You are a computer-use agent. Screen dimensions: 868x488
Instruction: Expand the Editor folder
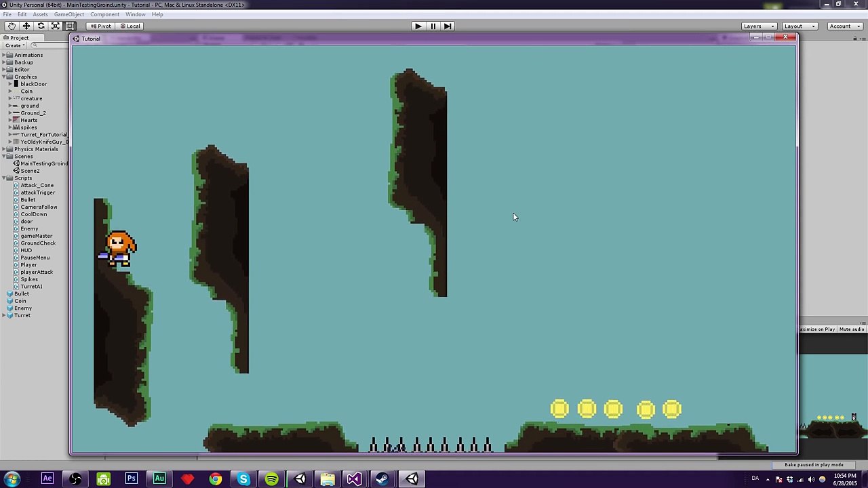5,70
